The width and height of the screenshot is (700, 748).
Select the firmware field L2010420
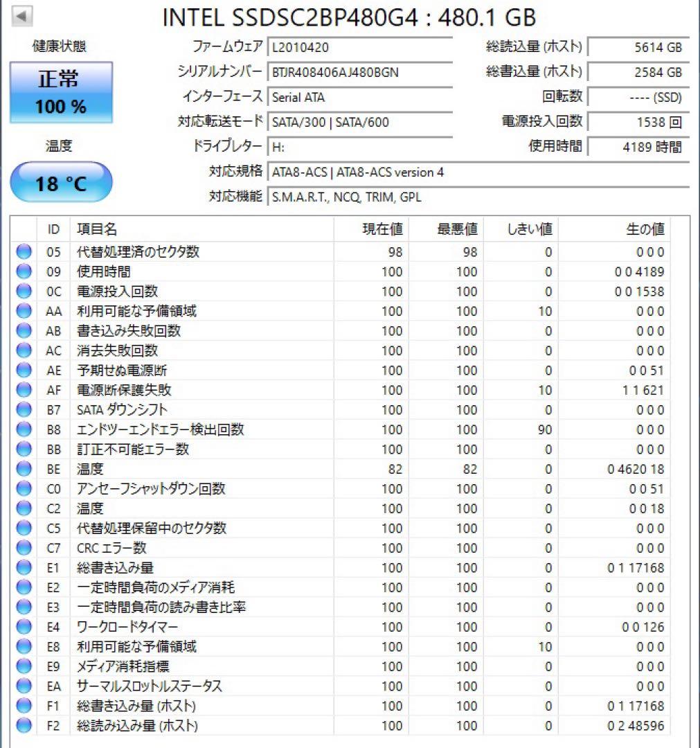point(360,47)
